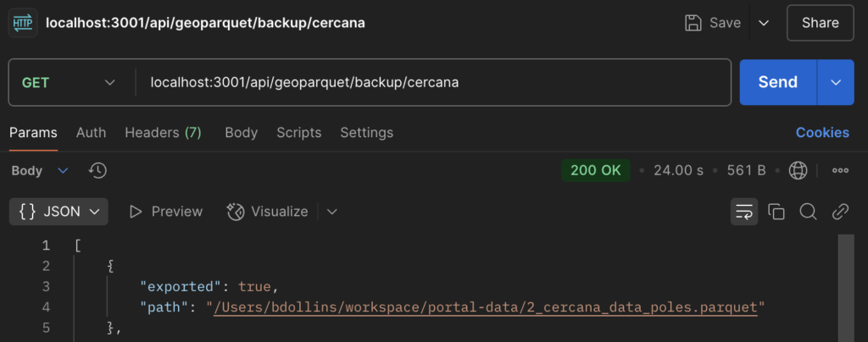The height and width of the screenshot is (342, 868).
Task: Click the response scrollbar
Action: tap(847, 288)
